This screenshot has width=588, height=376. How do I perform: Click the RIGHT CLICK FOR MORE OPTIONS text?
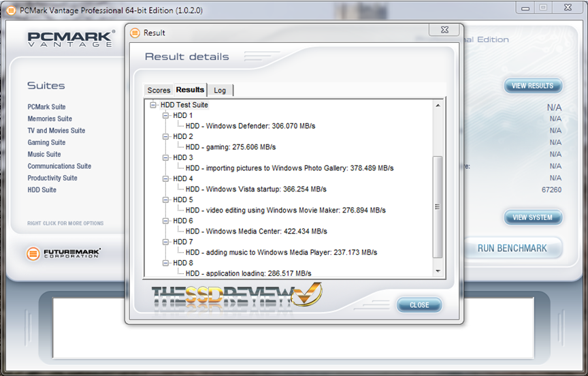tap(65, 223)
